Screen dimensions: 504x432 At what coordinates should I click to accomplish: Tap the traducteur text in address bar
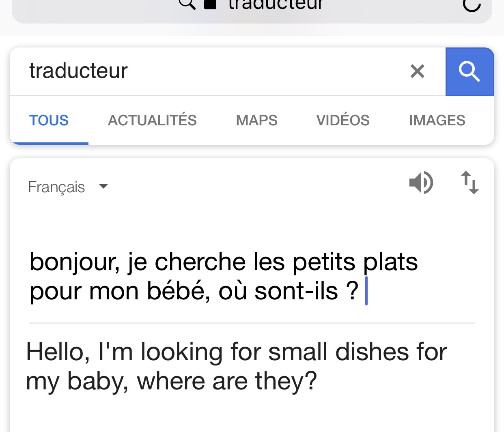click(275, 4)
